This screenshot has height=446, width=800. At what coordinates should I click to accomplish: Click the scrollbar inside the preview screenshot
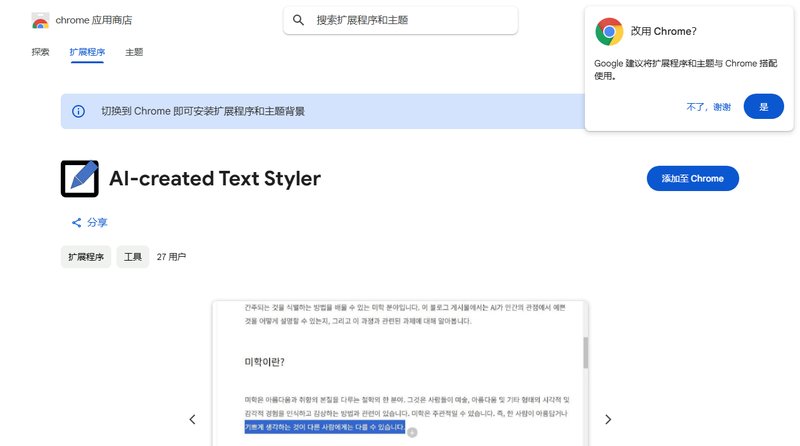click(585, 352)
